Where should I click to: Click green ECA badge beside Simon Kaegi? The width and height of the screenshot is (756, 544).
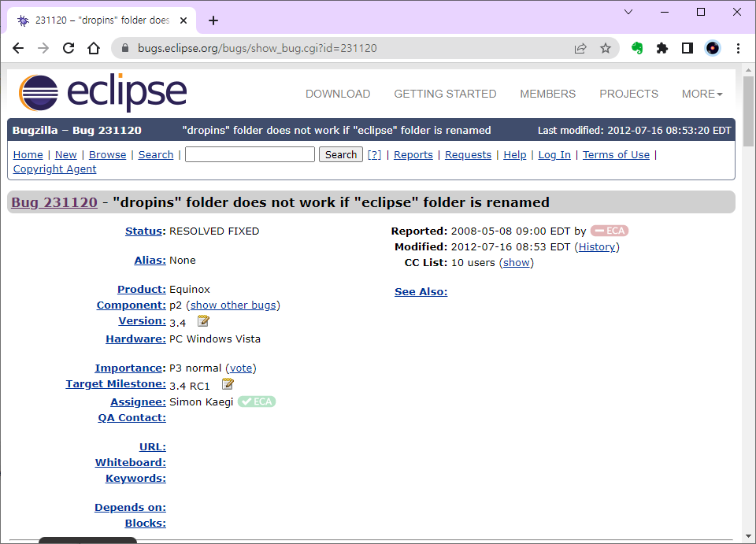click(257, 402)
